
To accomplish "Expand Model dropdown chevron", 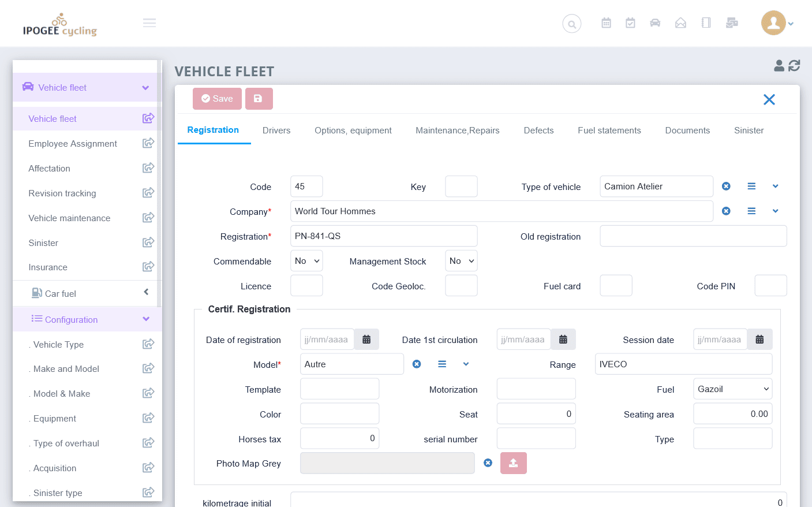I will 466,364.
